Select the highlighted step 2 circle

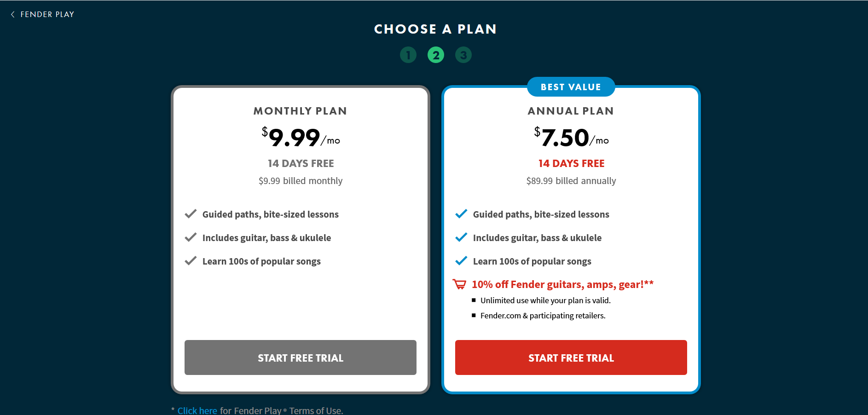436,55
